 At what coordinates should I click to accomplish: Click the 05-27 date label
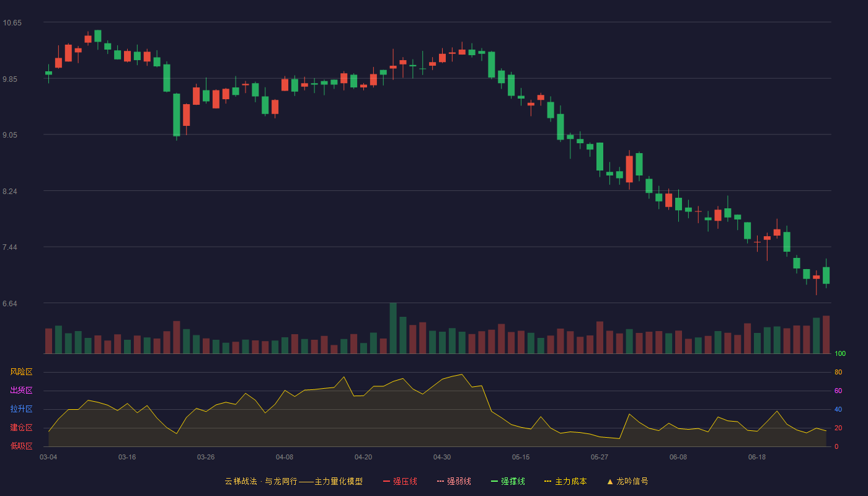click(x=600, y=457)
